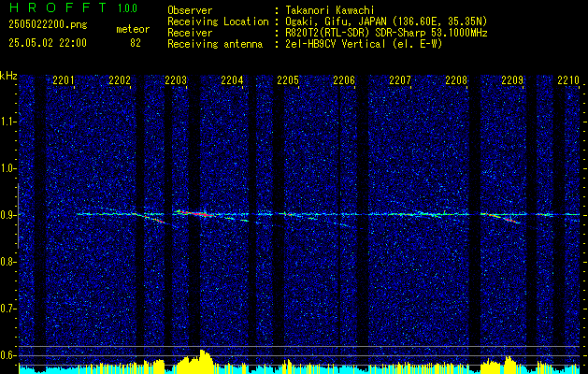Click the 0.8 frequency axis label
Viewport: 588px width, 374px height.
7,262
